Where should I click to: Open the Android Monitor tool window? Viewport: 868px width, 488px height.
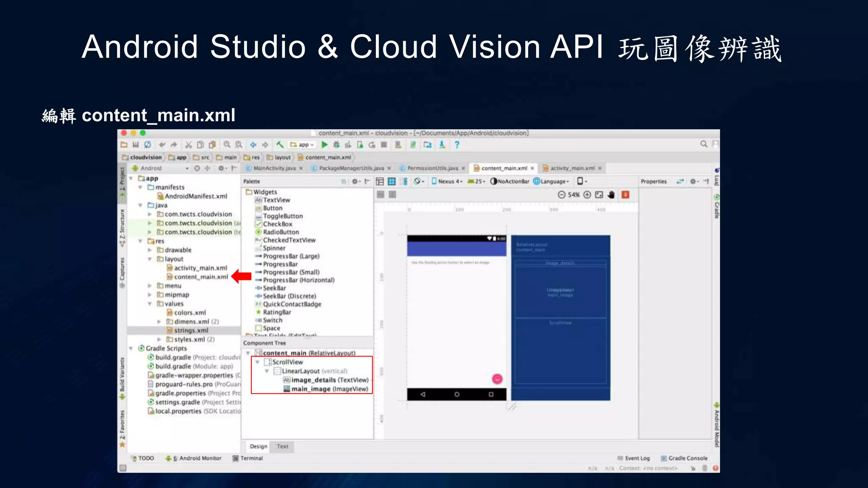(194, 458)
